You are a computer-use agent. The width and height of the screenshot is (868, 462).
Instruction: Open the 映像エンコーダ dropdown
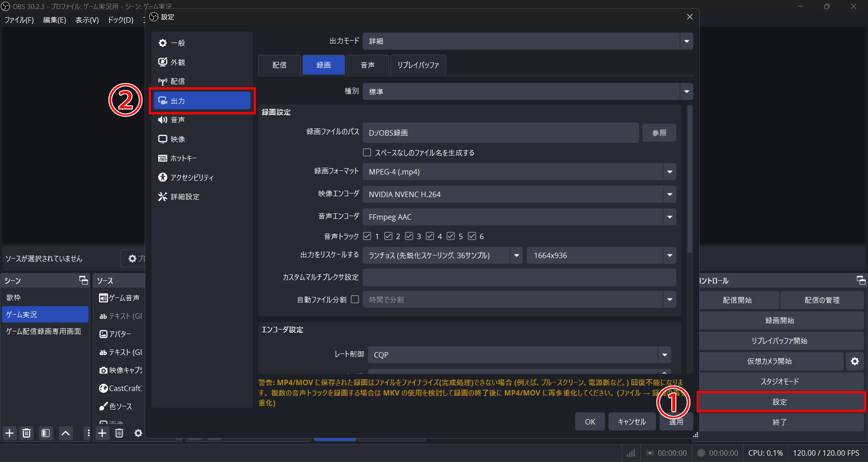pos(519,194)
